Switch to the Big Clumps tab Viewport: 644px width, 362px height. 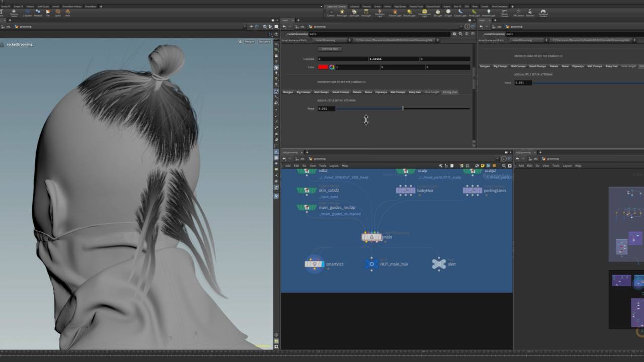(303, 92)
